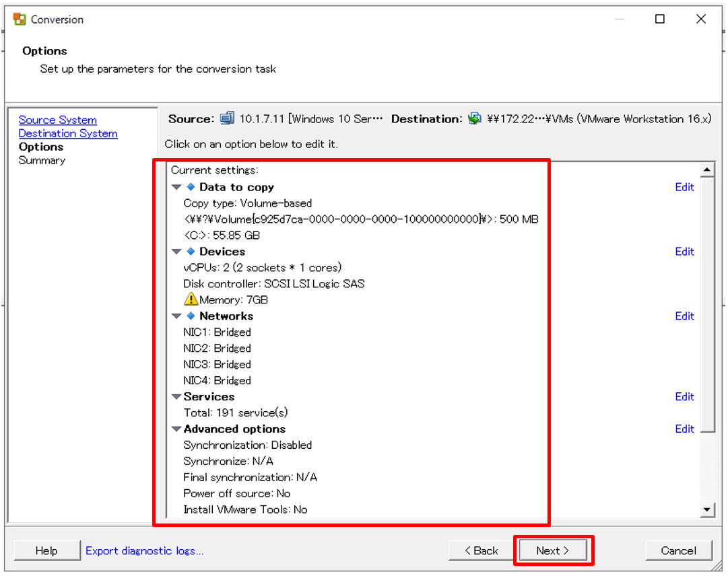The image size is (728, 576).
Task: Edit the Networks settings
Action: tap(684, 316)
